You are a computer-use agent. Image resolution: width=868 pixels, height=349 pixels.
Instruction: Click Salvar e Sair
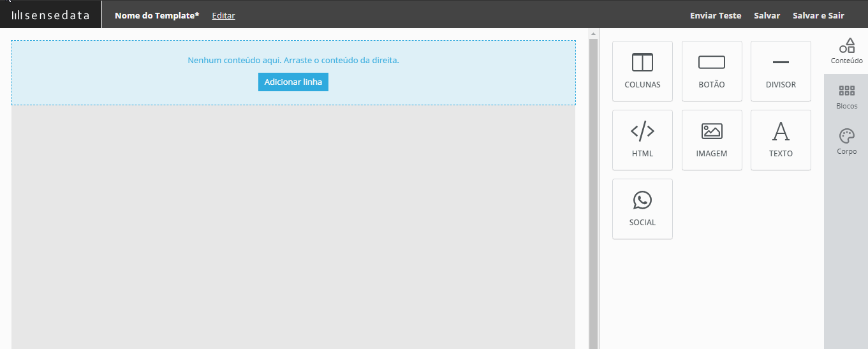818,15
